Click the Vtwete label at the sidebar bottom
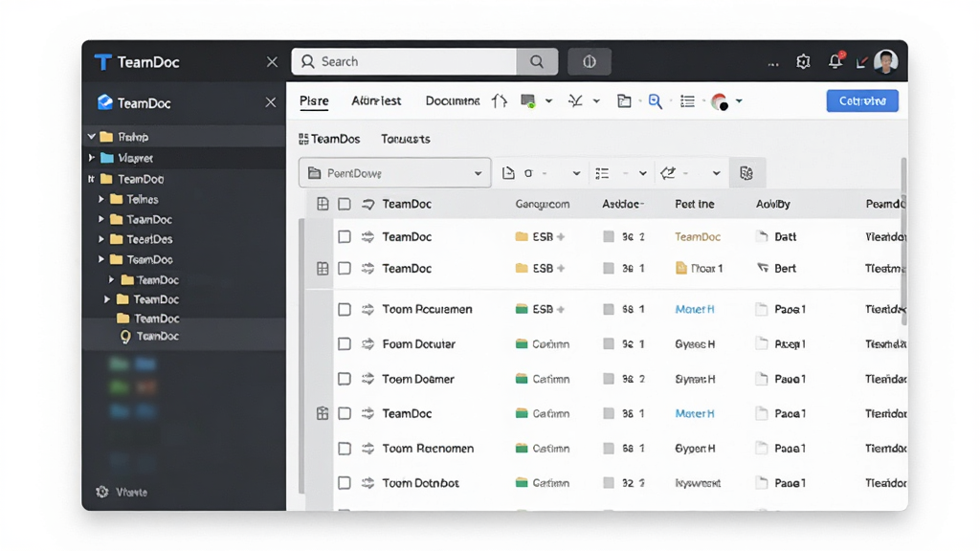Image resolution: width=980 pixels, height=551 pixels. coord(132,493)
